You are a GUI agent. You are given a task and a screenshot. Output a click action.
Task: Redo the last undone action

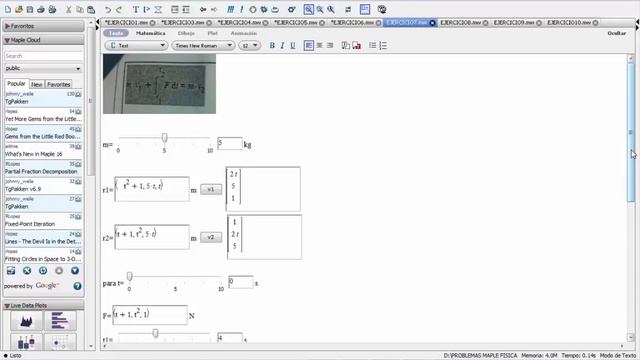click(x=119, y=9)
